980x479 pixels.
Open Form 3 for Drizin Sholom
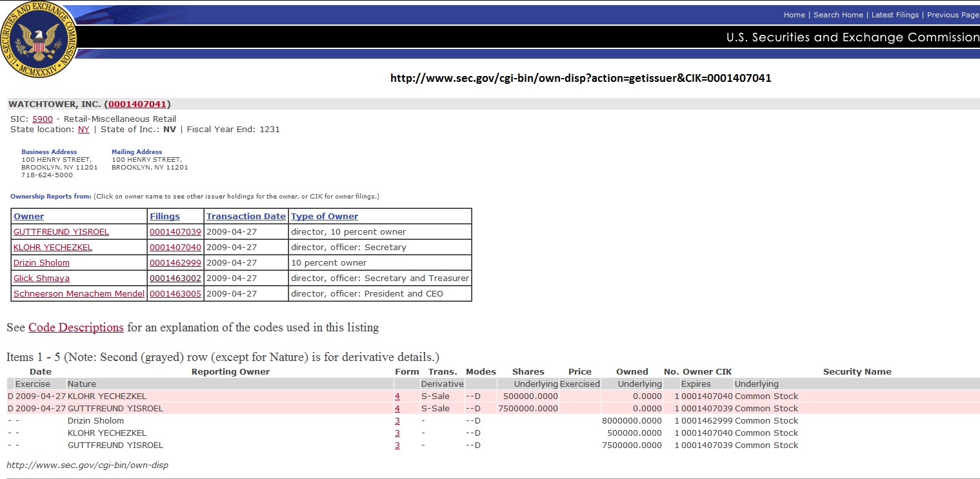(397, 421)
